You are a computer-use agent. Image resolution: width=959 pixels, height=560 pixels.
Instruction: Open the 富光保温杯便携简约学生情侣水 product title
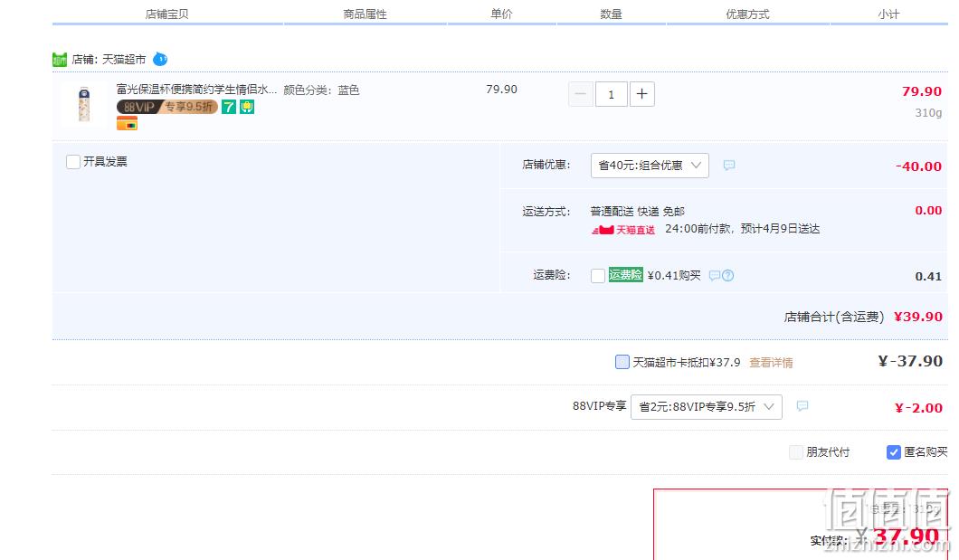196,90
